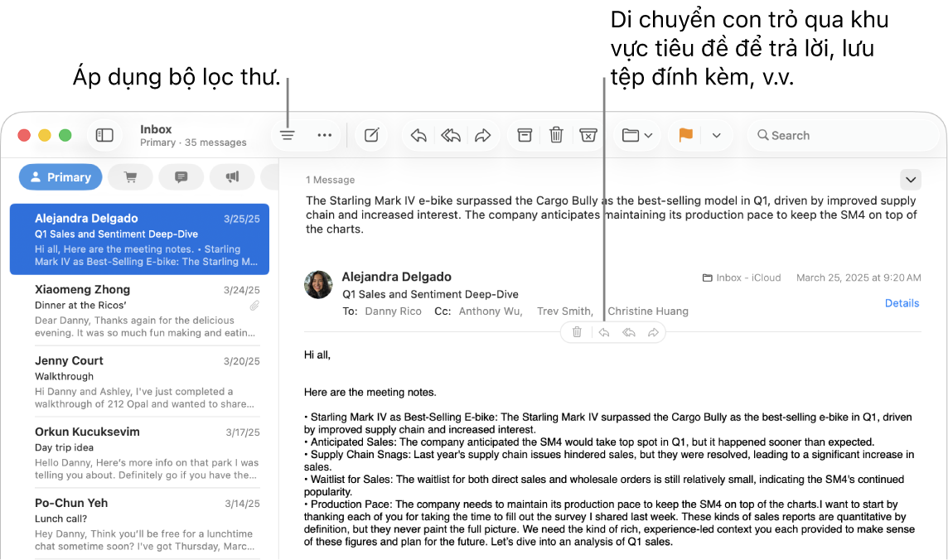The width and height of the screenshot is (948, 560).
Task: Click the Search field
Action: pos(842,135)
